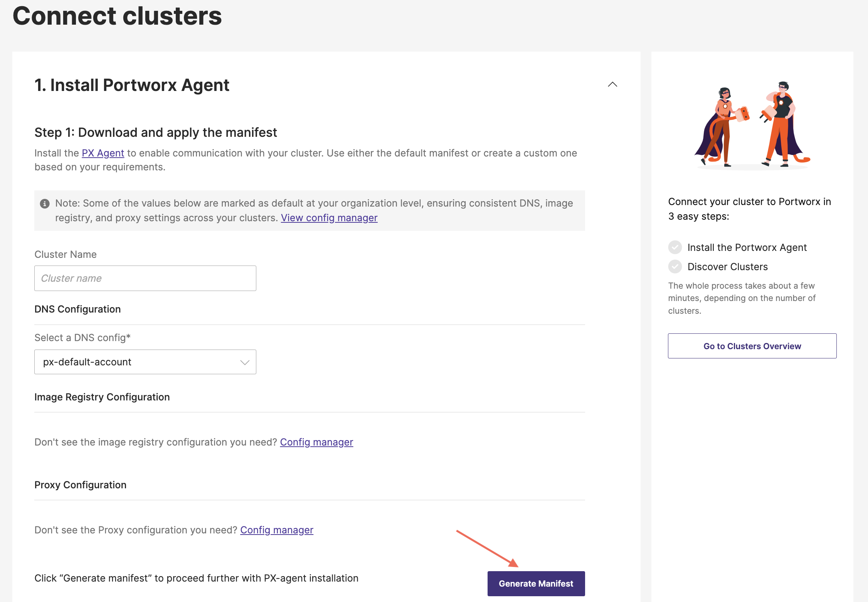The height and width of the screenshot is (602, 868).
Task: Click the Image Registry Configuration heading
Action: (102, 397)
